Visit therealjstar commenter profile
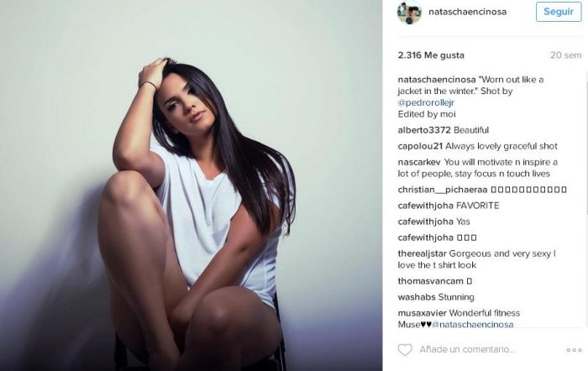This screenshot has width=588, height=371. click(423, 253)
